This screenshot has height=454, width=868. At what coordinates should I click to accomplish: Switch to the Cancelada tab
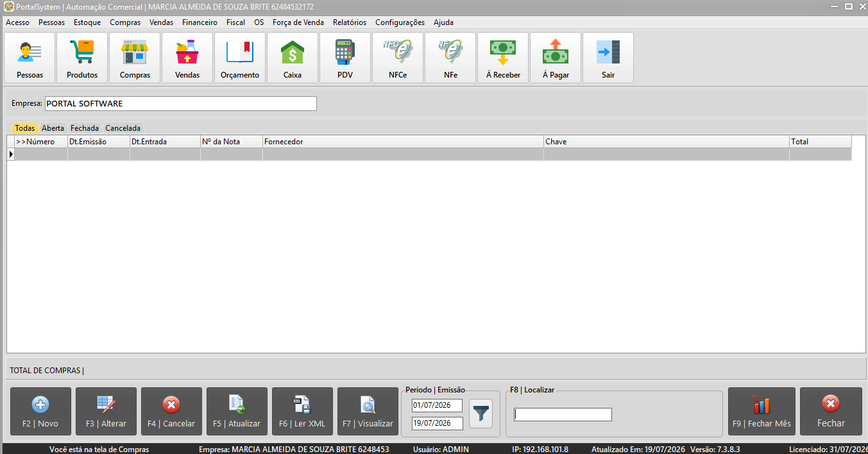(123, 128)
